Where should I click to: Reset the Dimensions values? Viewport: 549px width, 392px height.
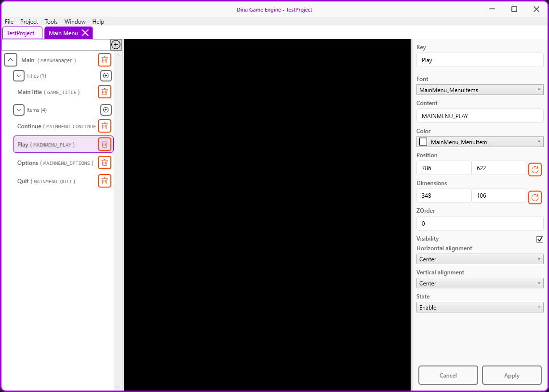535,198
